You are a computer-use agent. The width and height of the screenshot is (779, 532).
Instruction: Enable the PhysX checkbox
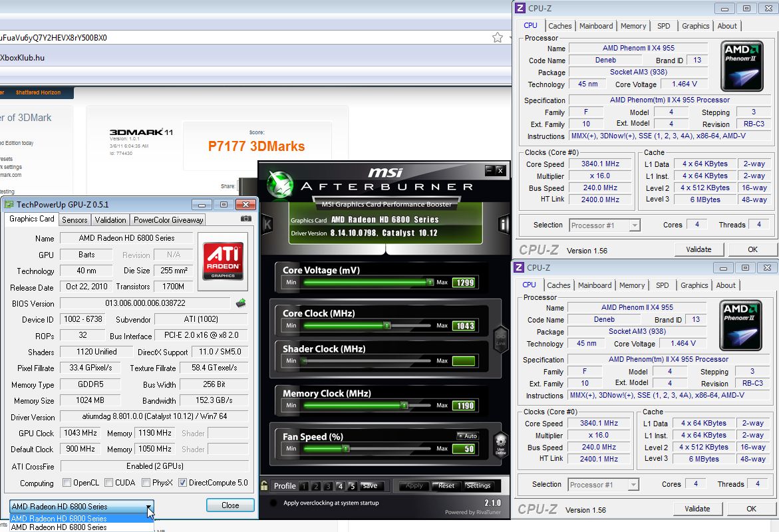pos(146,482)
